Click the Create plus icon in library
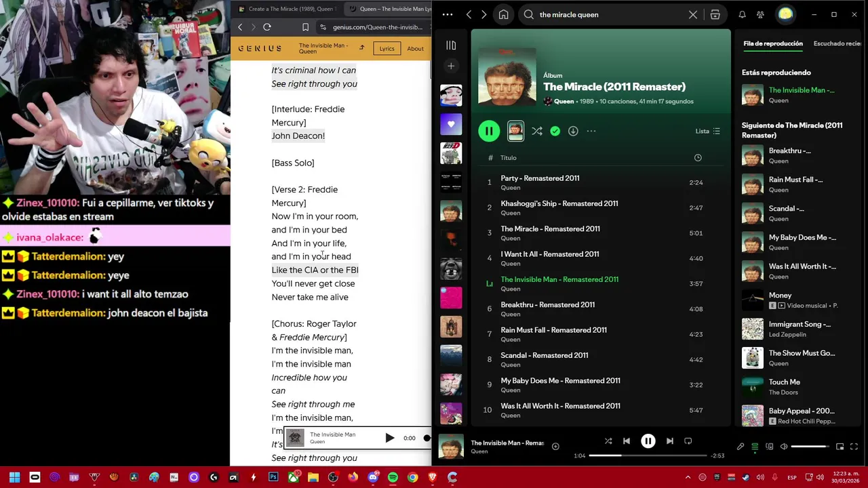Viewport: 868px width, 488px height. tap(451, 66)
